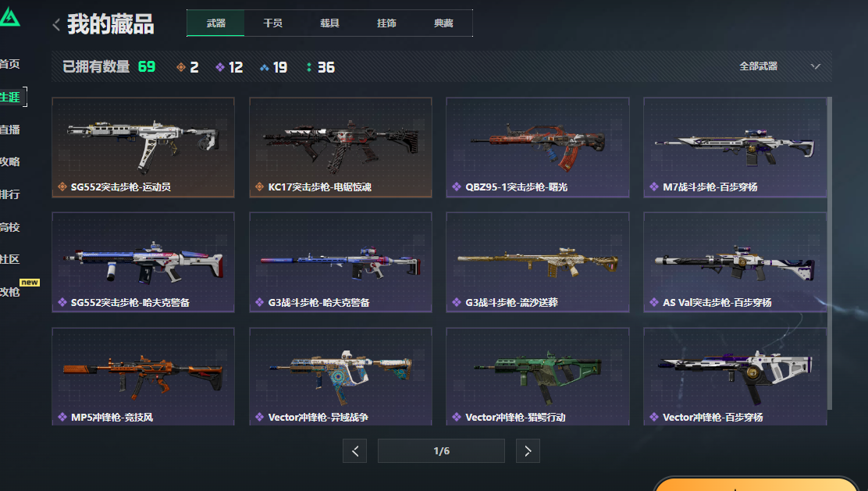Image resolution: width=868 pixels, height=491 pixels.
Task: Click the 1/6 page indicator field
Action: (x=441, y=451)
